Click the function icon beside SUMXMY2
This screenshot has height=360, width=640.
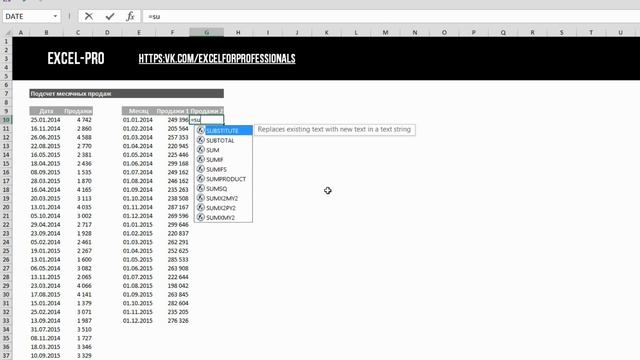click(x=200, y=218)
